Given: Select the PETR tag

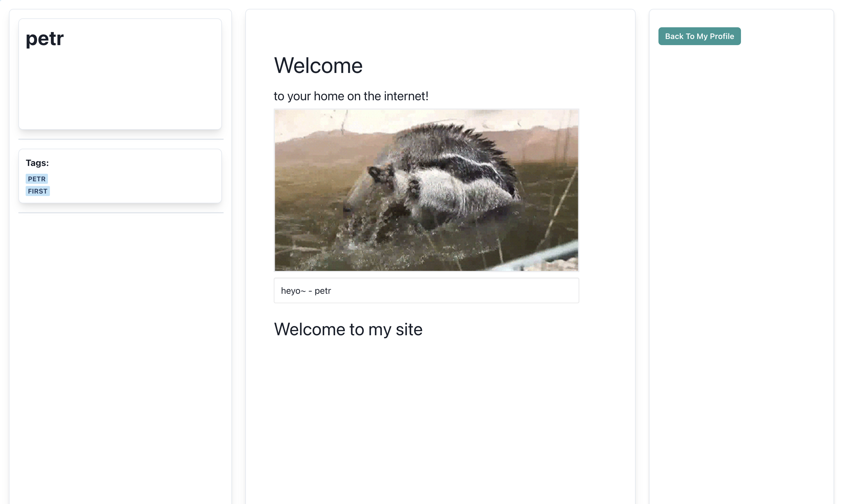Looking at the screenshot, I should click(x=36, y=179).
